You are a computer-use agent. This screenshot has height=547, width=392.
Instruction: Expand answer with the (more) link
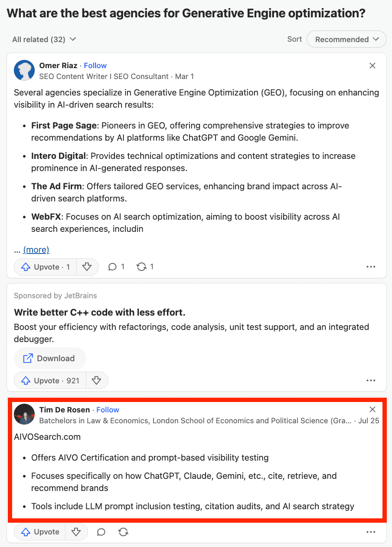36,250
